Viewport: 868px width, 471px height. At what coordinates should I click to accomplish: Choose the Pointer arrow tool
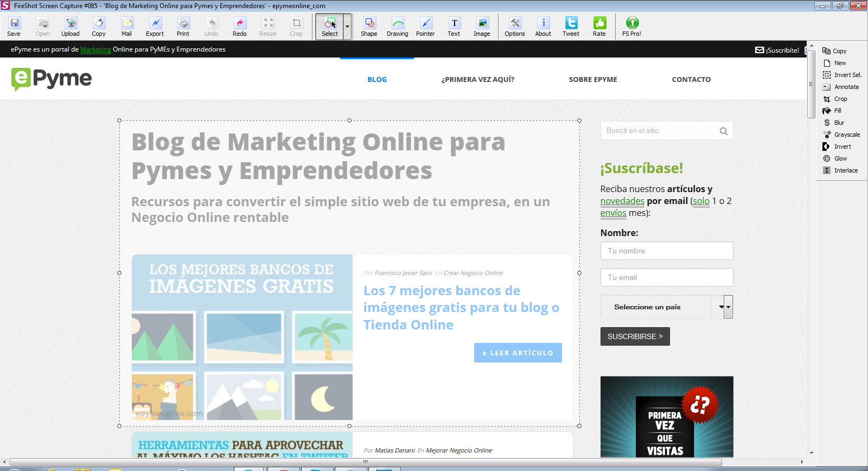pos(425,26)
